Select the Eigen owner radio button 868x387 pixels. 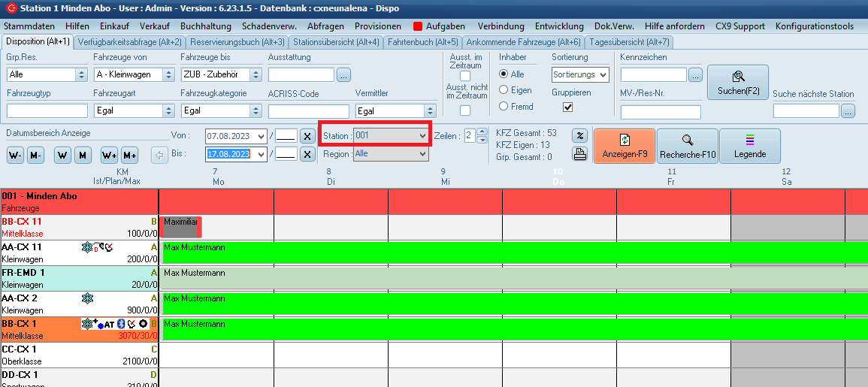click(504, 91)
